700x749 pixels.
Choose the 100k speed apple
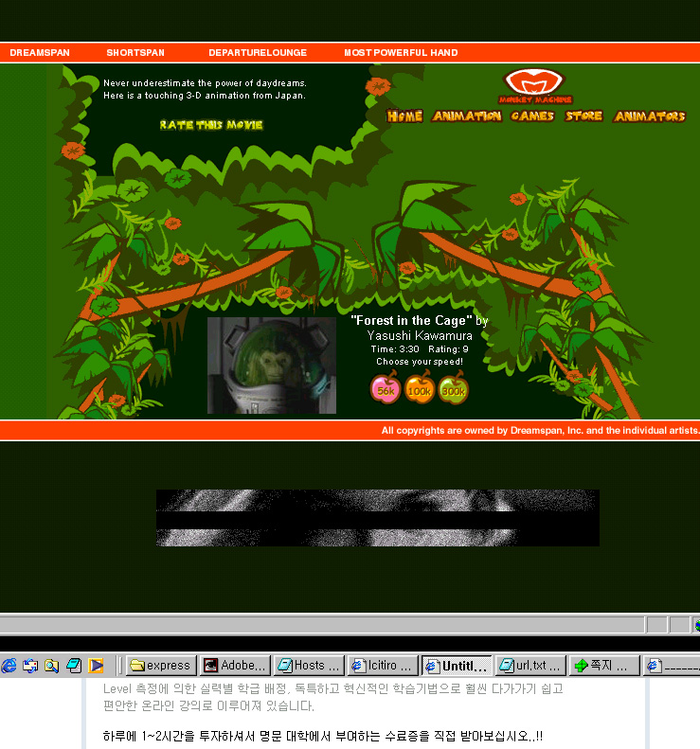[x=419, y=388]
